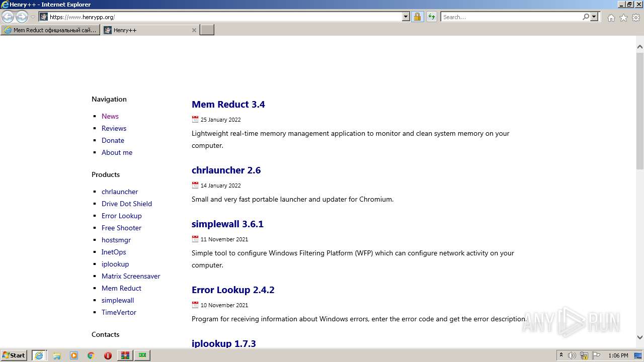The height and width of the screenshot is (362, 644).
Task: Open the About me link
Action: 117,152
